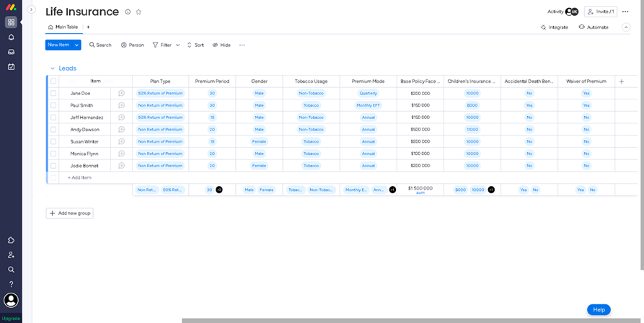The image size is (644, 323).
Task: Open the New Item dropdown arrow
Action: pos(76,45)
